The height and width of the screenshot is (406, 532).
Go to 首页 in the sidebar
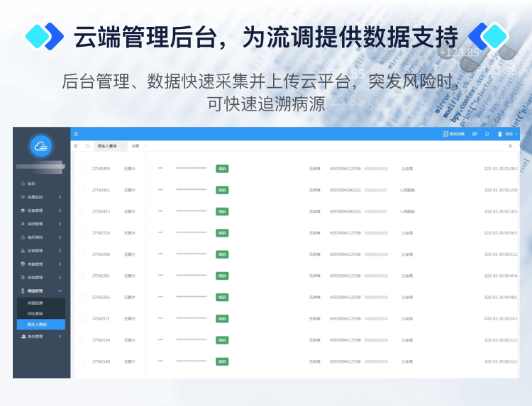[x=31, y=184]
